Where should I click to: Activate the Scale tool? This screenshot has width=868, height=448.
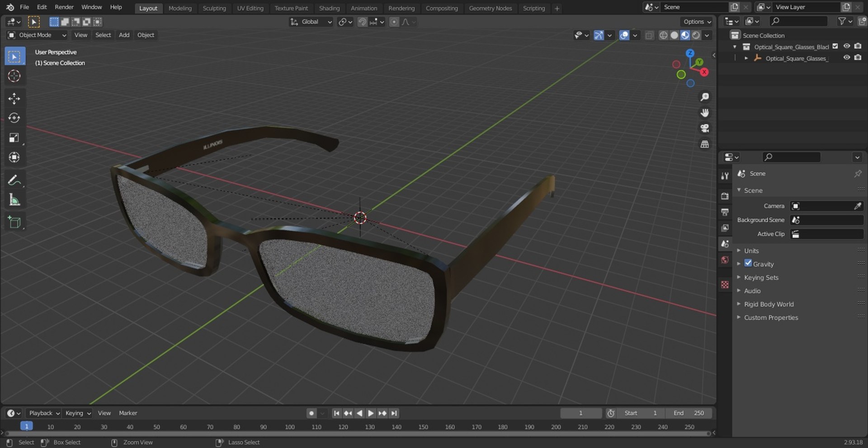click(x=14, y=137)
